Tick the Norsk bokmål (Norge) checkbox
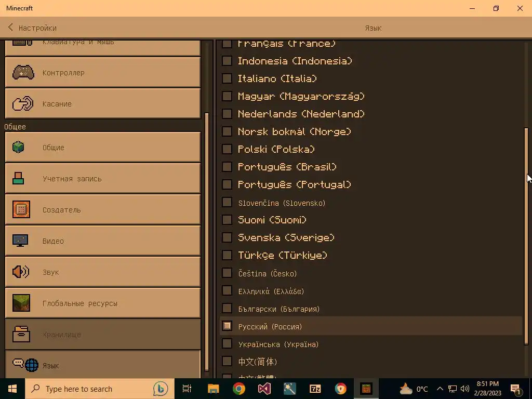Screen dimensions: 532x399 (x=227, y=131)
